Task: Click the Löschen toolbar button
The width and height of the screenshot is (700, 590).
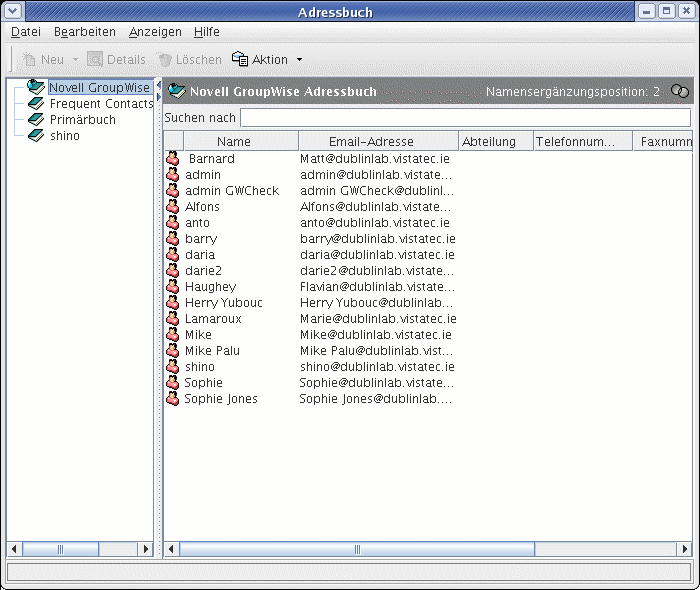Action: tap(189, 59)
